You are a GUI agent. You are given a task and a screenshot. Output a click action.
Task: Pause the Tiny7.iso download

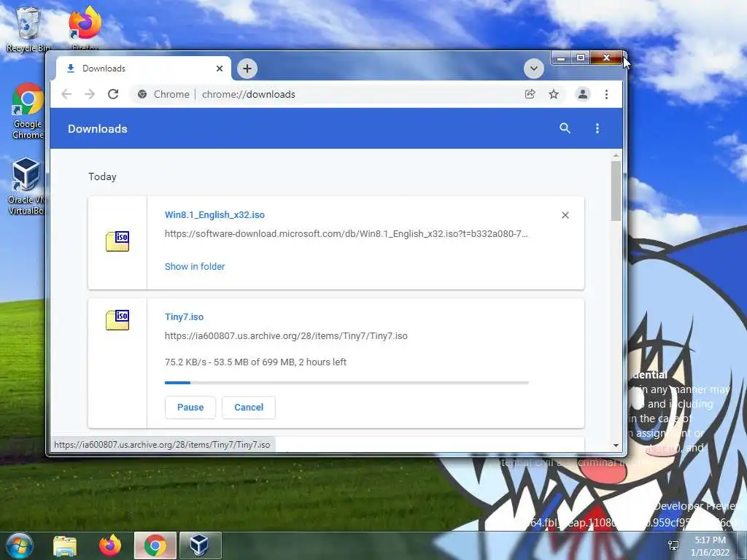click(x=190, y=408)
